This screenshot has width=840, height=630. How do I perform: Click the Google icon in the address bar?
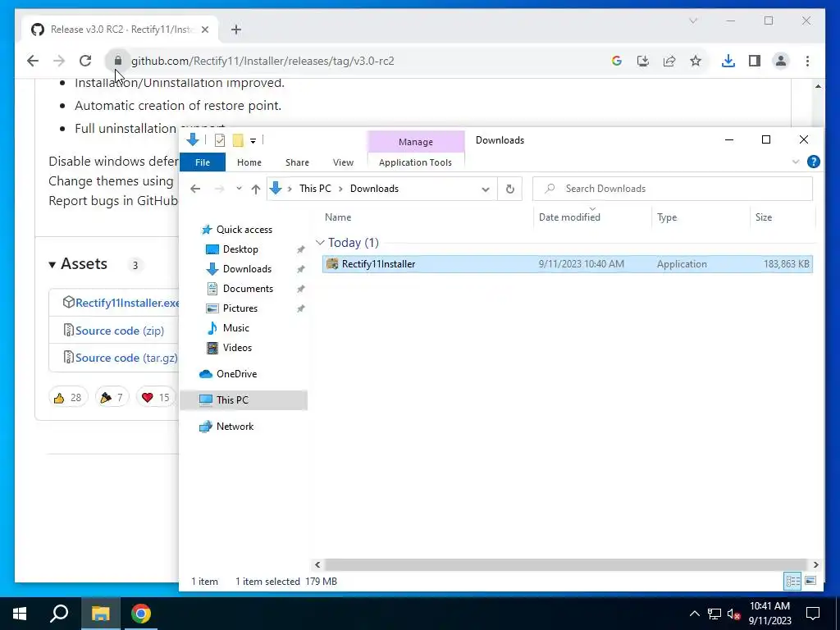tap(617, 61)
